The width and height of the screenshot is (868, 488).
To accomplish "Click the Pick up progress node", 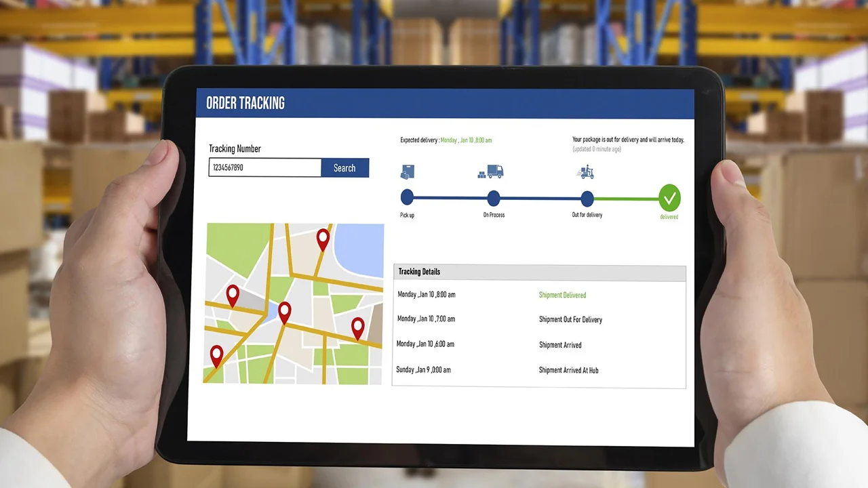I will click(x=407, y=197).
